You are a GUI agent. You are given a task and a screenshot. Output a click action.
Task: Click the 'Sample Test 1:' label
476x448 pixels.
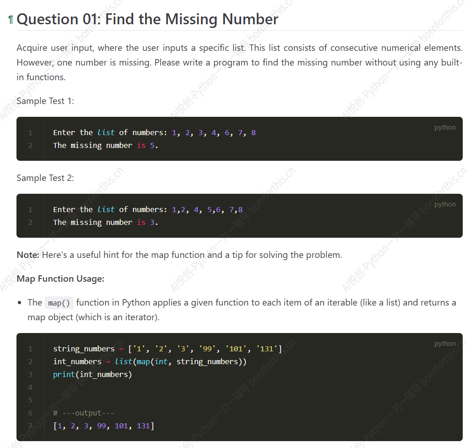(x=45, y=101)
